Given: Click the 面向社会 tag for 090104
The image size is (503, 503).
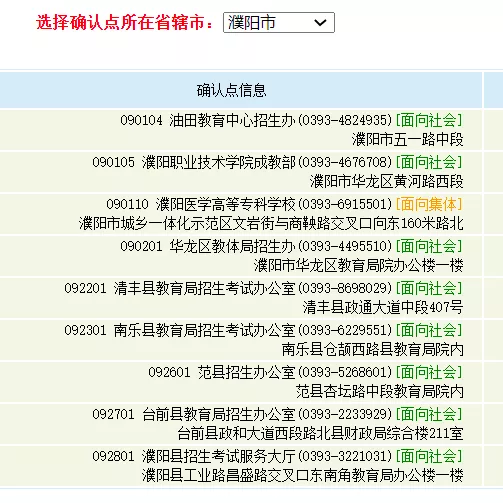Looking at the screenshot, I should pos(429,120).
